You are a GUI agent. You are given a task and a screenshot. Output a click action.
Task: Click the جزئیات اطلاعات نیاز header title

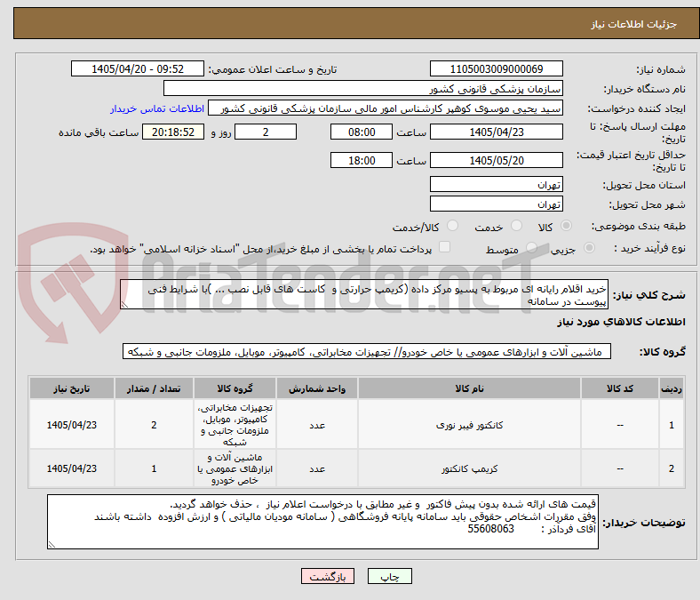pyautogui.click(x=633, y=24)
